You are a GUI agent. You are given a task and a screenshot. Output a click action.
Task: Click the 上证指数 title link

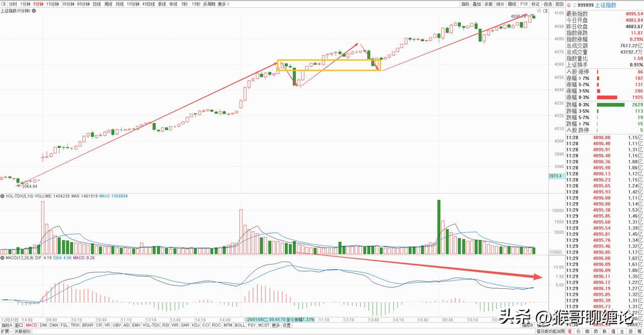[x=606, y=5]
